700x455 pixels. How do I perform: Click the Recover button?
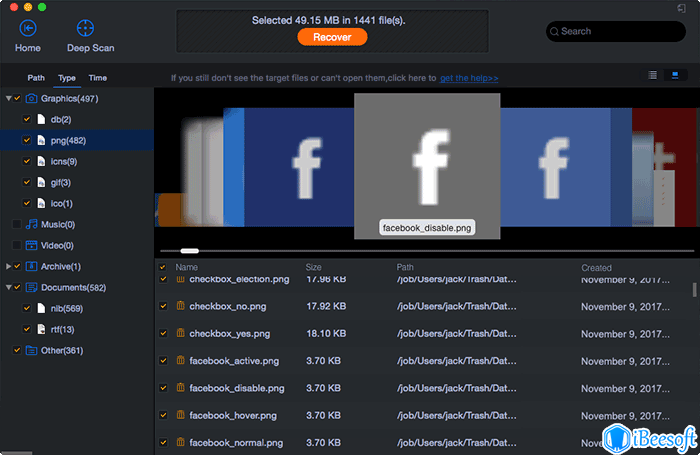tap(332, 37)
